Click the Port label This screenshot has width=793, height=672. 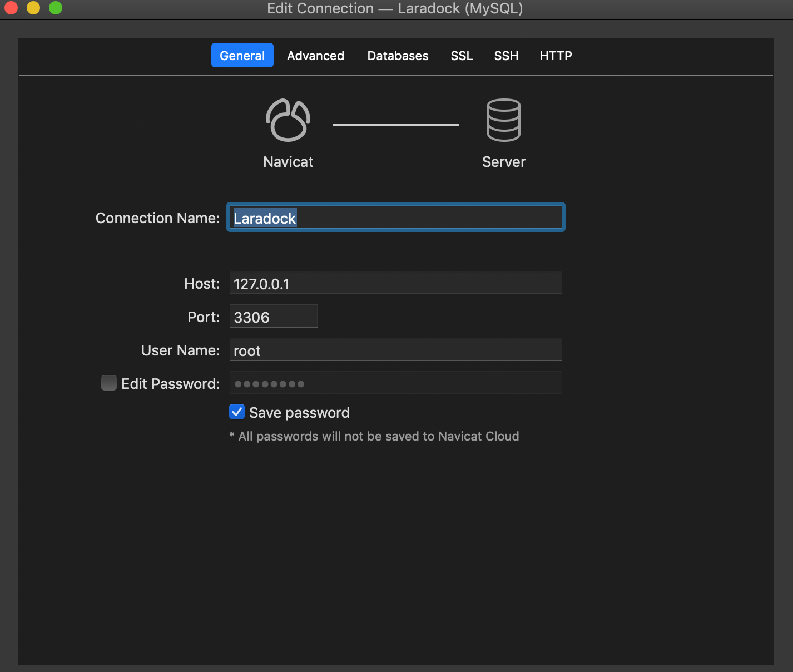pyautogui.click(x=204, y=317)
